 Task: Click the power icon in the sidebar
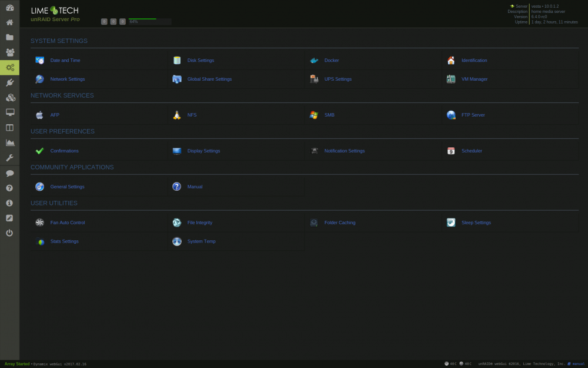point(10,233)
